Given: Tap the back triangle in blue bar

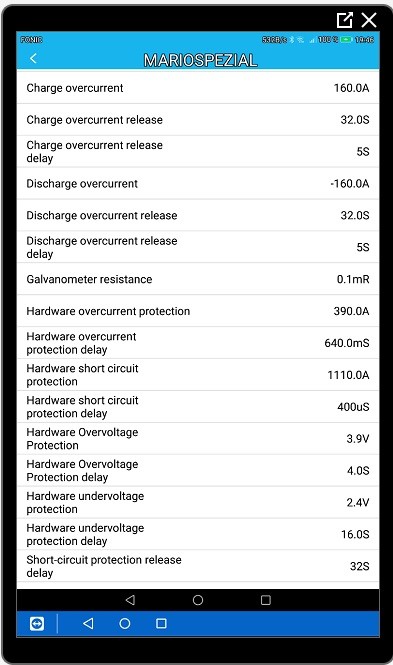Looking at the screenshot, I should coord(88,623).
